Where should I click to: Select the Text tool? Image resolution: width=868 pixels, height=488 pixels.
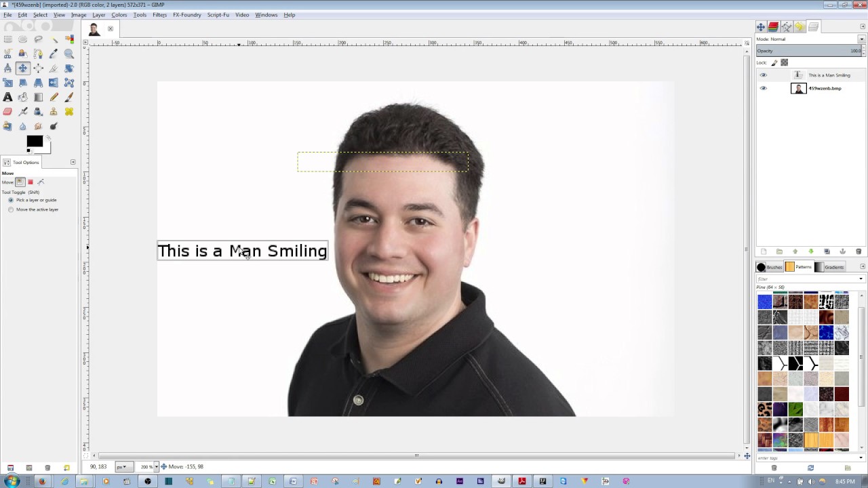point(7,97)
